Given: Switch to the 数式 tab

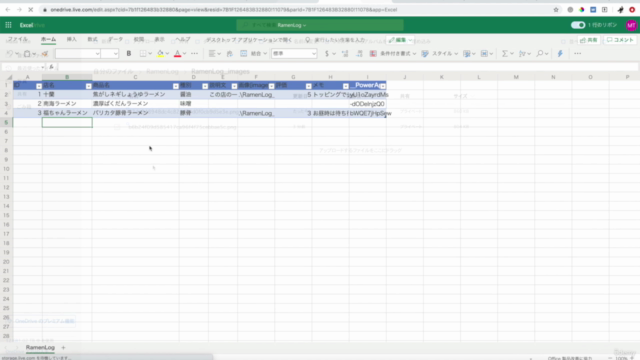Looking at the screenshot, I should click(x=93, y=39).
